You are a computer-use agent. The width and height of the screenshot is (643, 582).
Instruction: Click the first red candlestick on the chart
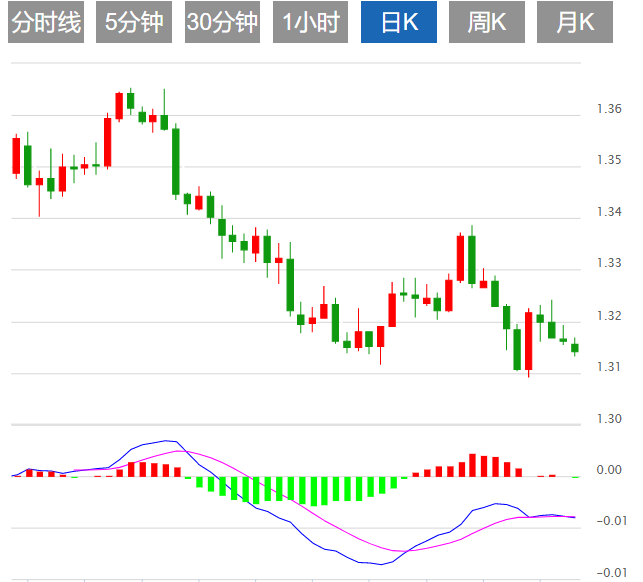(x=16, y=156)
